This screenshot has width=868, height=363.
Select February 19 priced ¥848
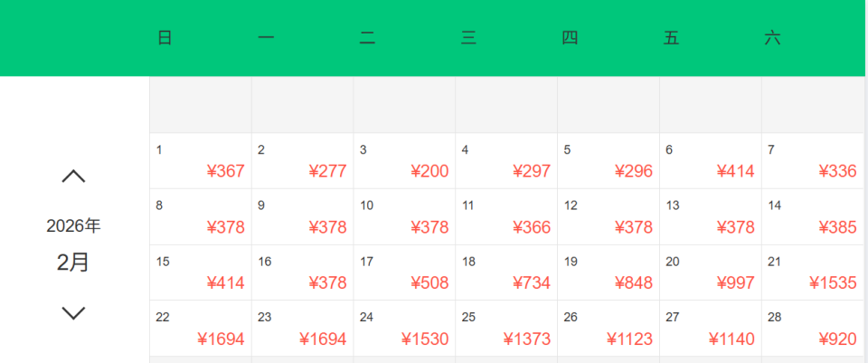pyautogui.click(x=609, y=272)
